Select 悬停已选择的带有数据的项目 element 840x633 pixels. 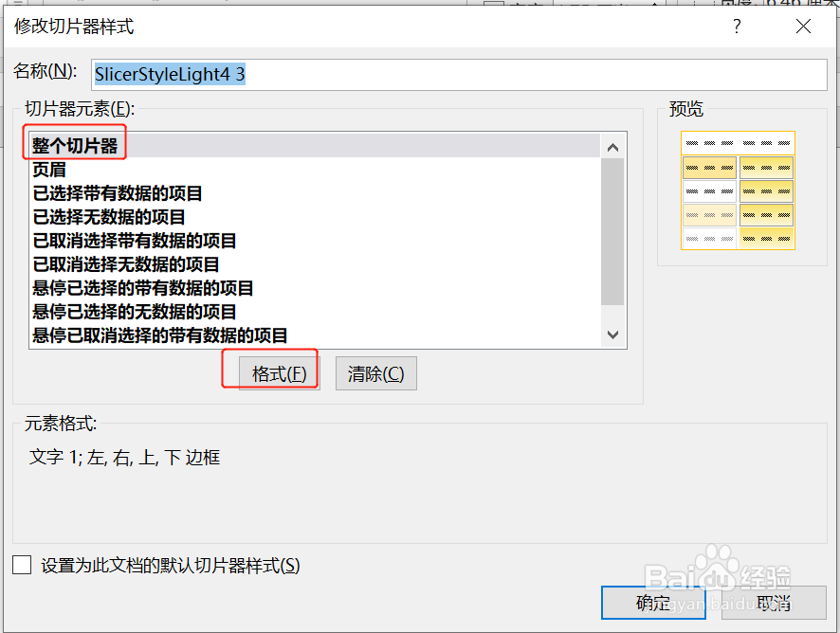point(315,287)
